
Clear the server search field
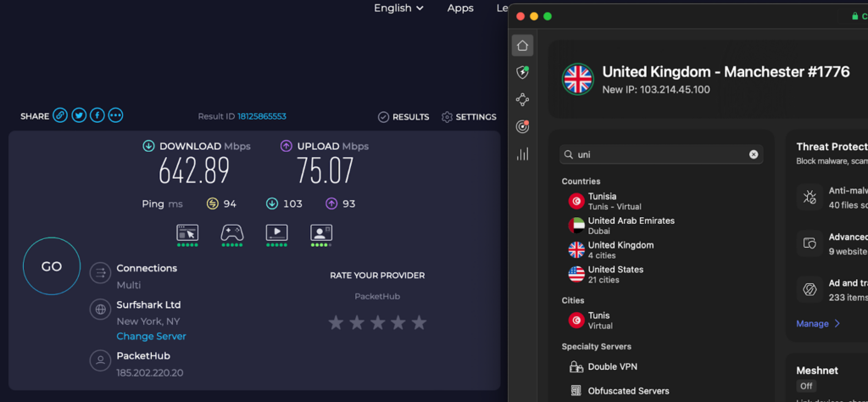(754, 154)
